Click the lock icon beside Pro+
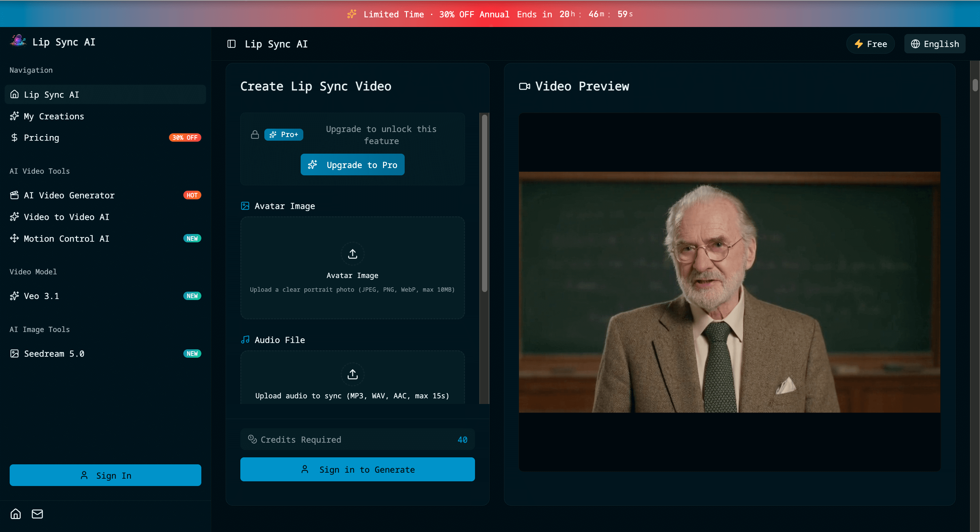The height and width of the screenshot is (532, 980). pyautogui.click(x=255, y=135)
